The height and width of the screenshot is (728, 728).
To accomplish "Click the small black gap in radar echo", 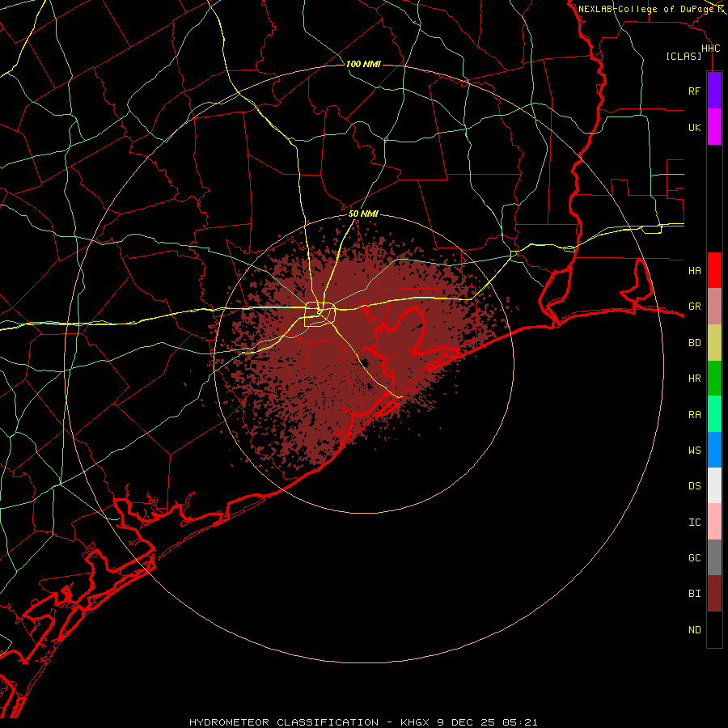I will click(x=365, y=362).
